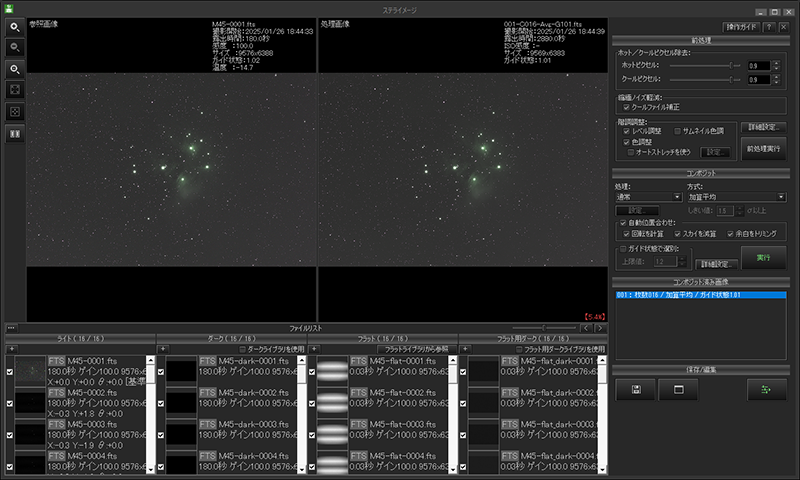Enable ダークライブラリを使用 checkbox
Screen dimensions: 800x480
click(x=242, y=349)
